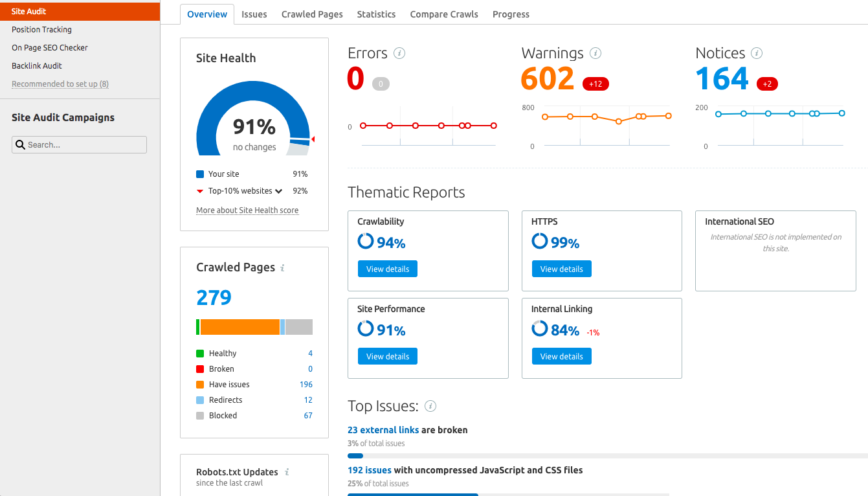Open the Statistics tab
Screen dimensions: 868x496
pyautogui.click(x=376, y=14)
